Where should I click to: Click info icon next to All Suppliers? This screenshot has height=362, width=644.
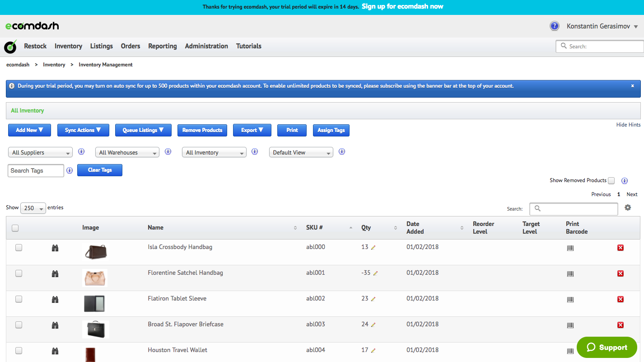(x=81, y=152)
